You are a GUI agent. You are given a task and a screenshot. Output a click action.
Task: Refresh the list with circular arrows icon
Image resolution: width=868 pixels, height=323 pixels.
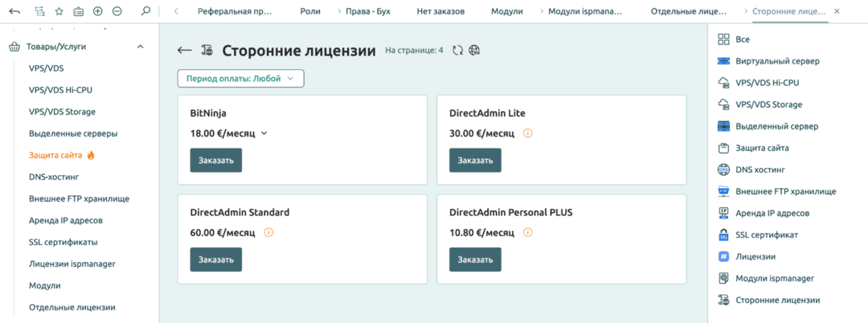(457, 51)
